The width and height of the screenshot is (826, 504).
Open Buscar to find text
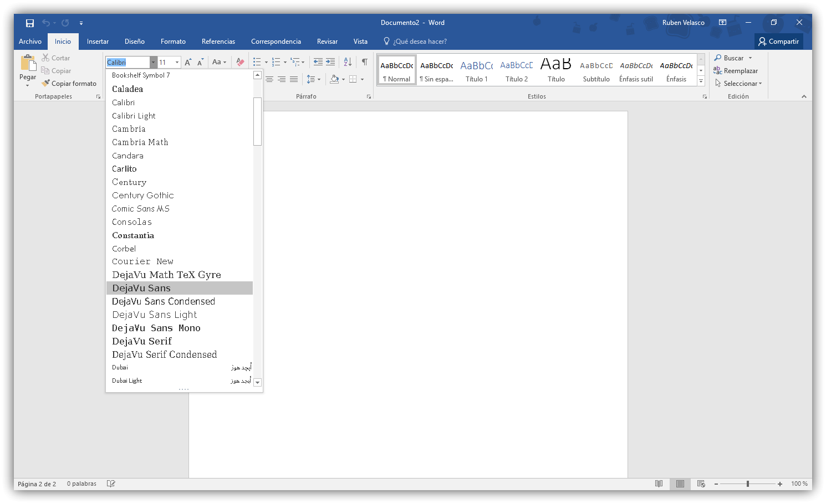point(730,58)
